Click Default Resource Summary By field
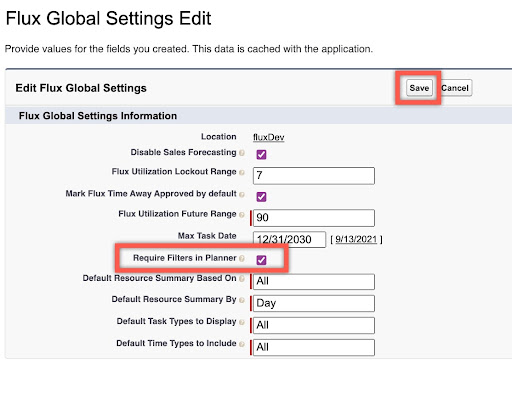Screen dimensions: 512x393 (314, 303)
